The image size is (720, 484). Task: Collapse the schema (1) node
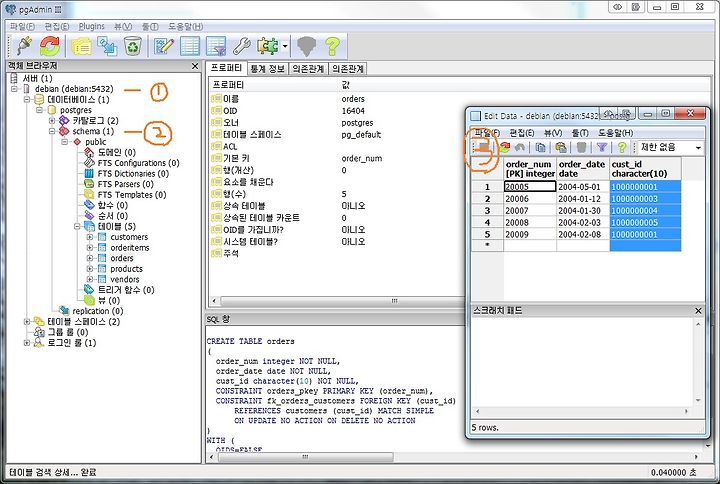coord(52,131)
